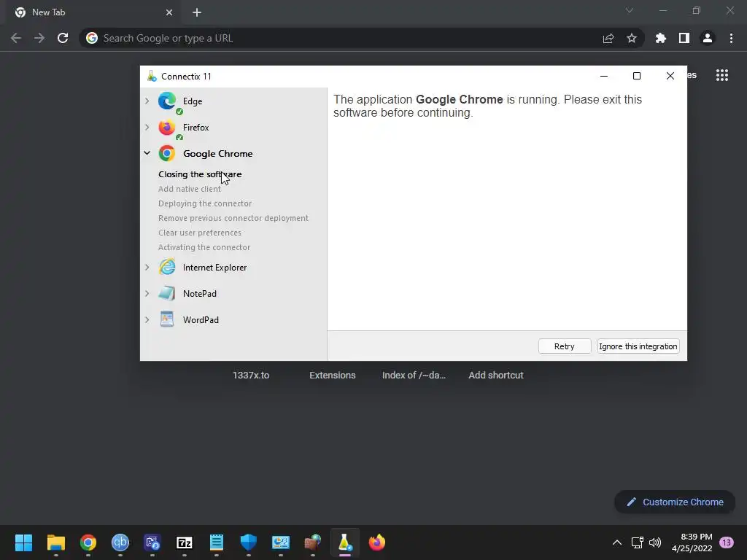Open the network icon in system tray

tap(637, 542)
